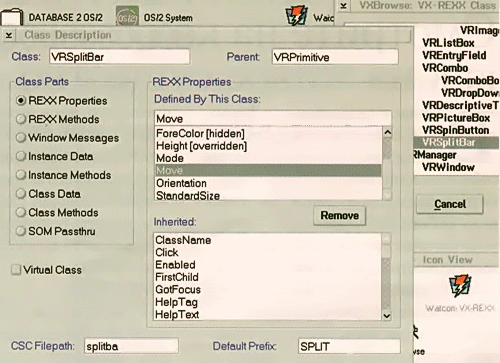This screenshot has width=500, height=363.
Task: Click the Move entry field above the property list
Action: pos(273,118)
